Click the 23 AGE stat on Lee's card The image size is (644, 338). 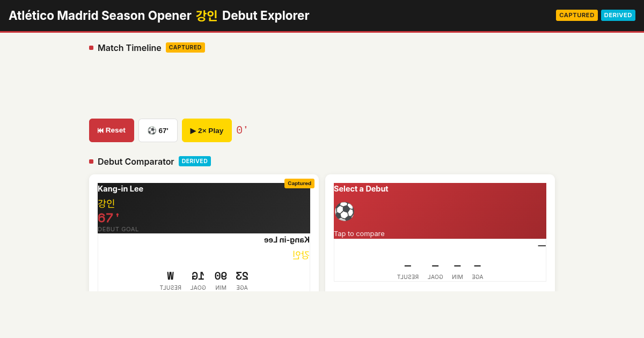242,280
